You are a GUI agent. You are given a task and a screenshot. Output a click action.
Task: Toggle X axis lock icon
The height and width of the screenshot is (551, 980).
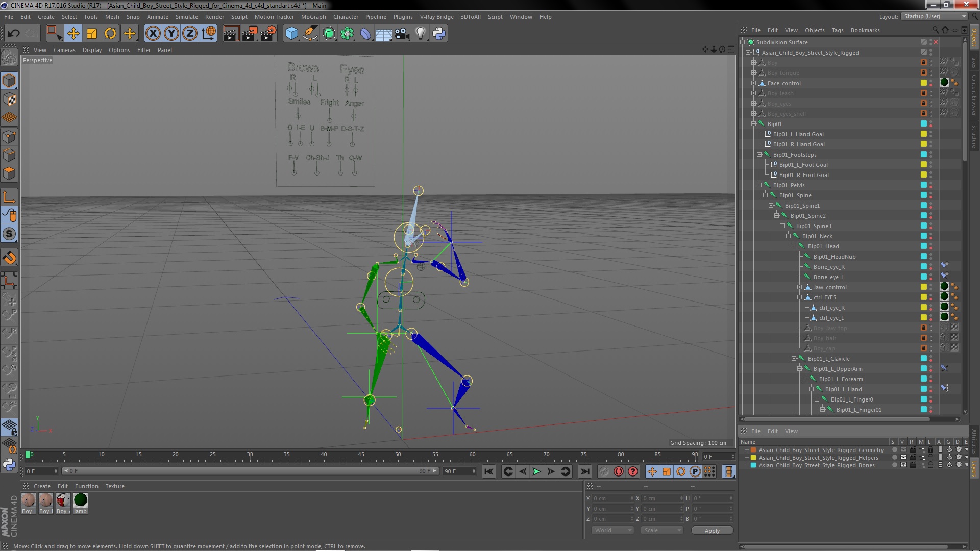153,34
